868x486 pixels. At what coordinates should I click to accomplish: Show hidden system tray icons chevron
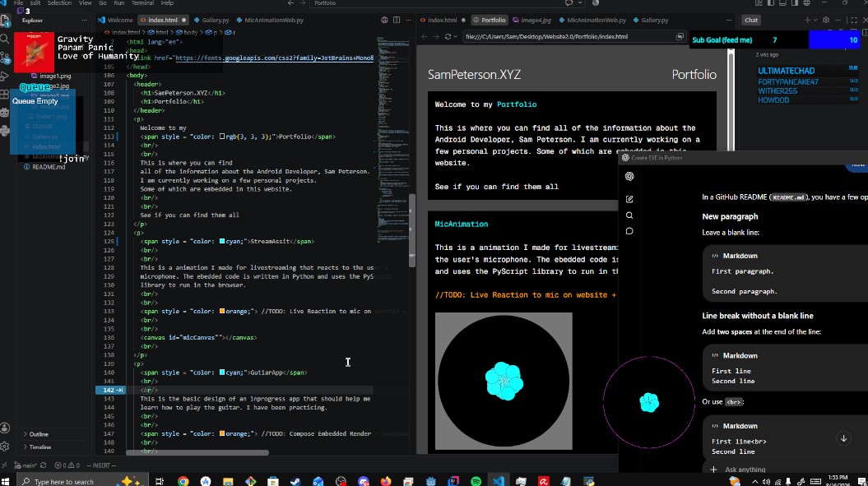pyautogui.click(x=754, y=482)
